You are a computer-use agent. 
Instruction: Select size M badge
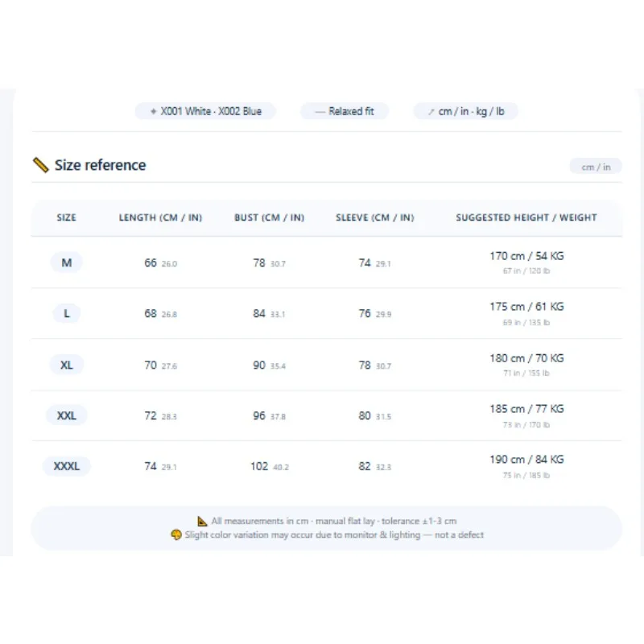coord(67,262)
